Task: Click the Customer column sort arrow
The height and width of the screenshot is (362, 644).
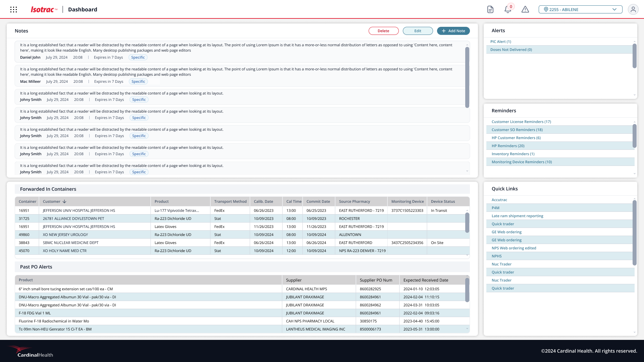Action: [x=64, y=201]
